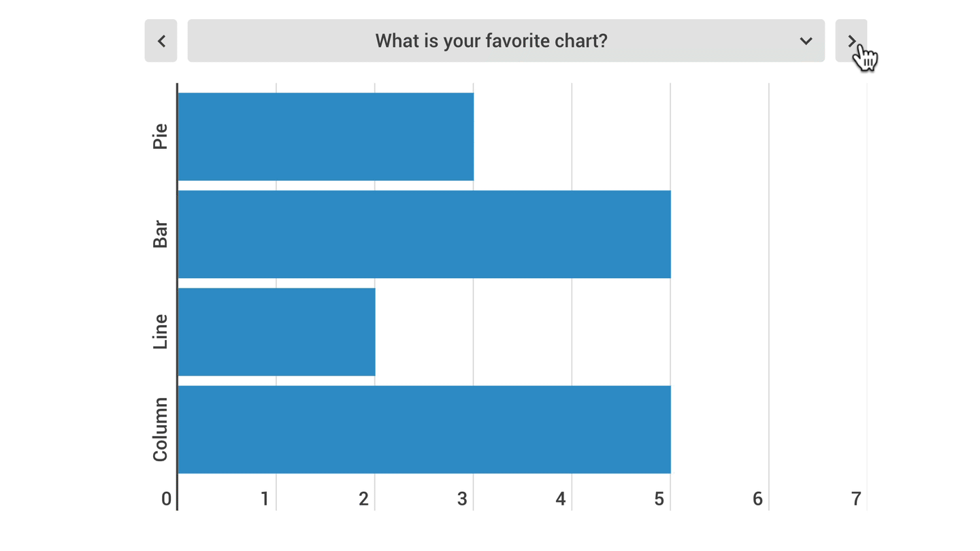
Task: Click the Pie axis label
Action: click(160, 137)
